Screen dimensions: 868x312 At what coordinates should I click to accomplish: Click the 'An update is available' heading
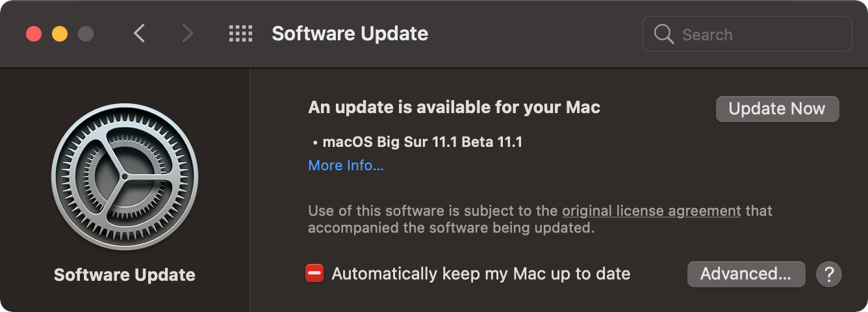tap(454, 107)
